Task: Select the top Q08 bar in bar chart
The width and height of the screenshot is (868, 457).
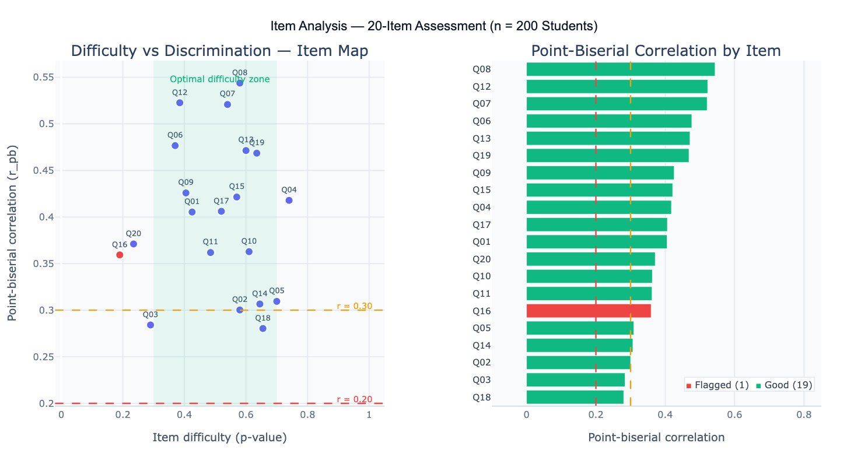Action: 620,69
